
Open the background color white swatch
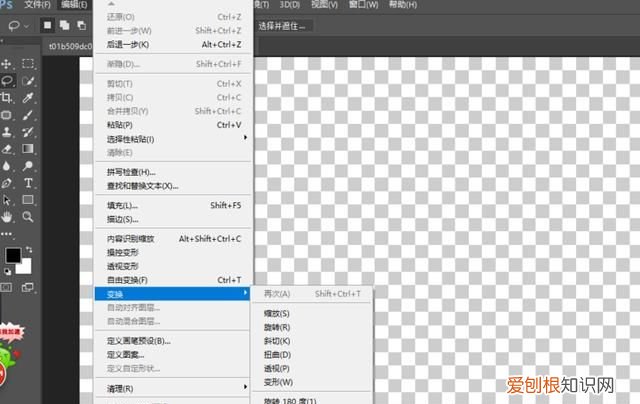25,268
